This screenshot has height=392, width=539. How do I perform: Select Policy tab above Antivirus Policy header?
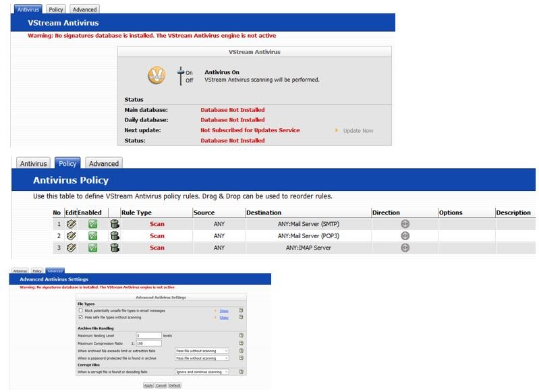[67, 164]
